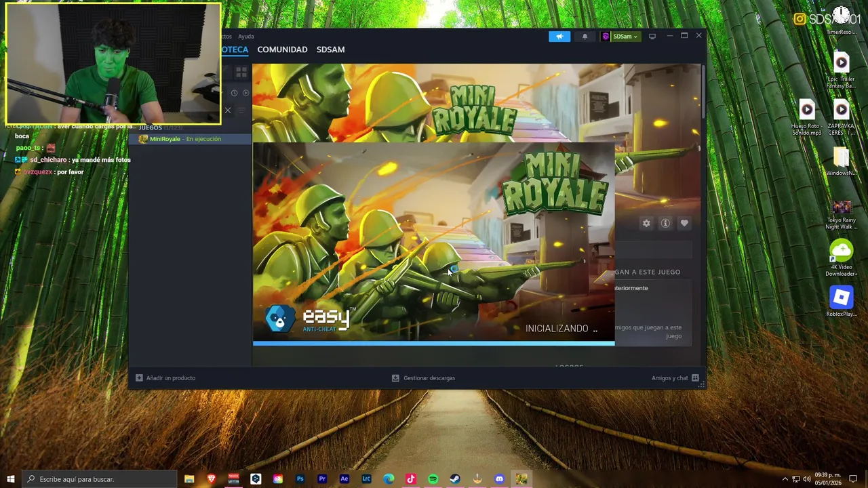Viewport: 868px width, 488px height.
Task: Switch Steam to Big Picture mode icon
Action: [652, 37]
